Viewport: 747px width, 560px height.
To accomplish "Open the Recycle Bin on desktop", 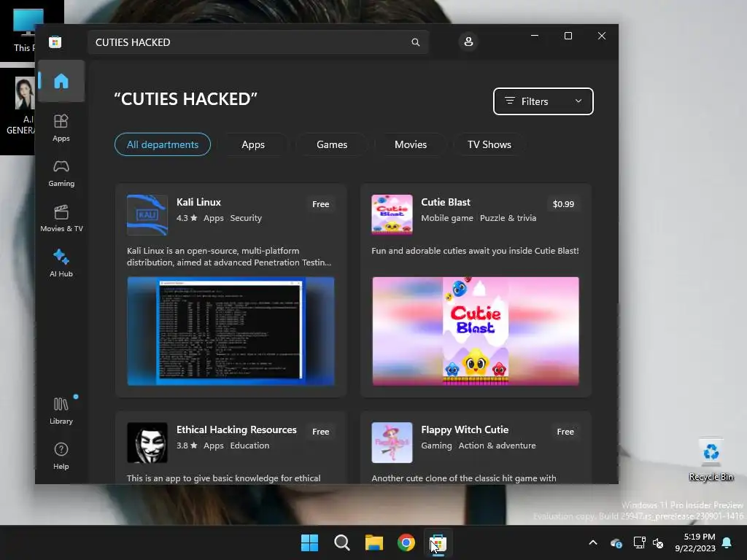I will click(x=711, y=460).
